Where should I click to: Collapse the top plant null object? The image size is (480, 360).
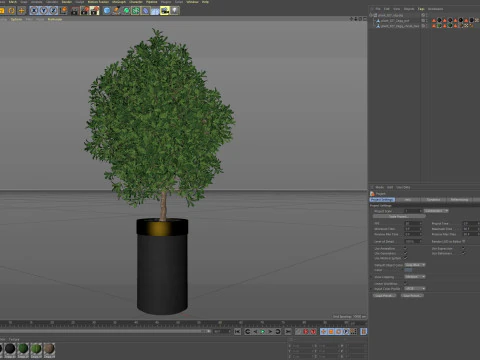(371, 15)
